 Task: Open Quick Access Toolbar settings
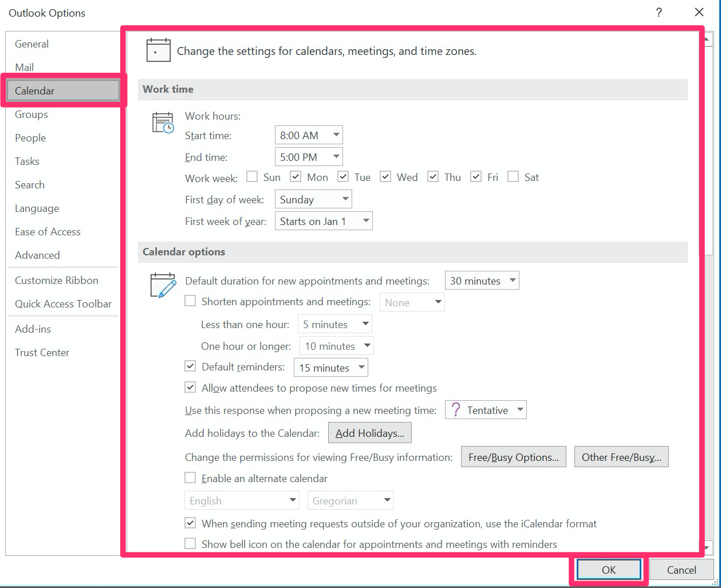63,304
